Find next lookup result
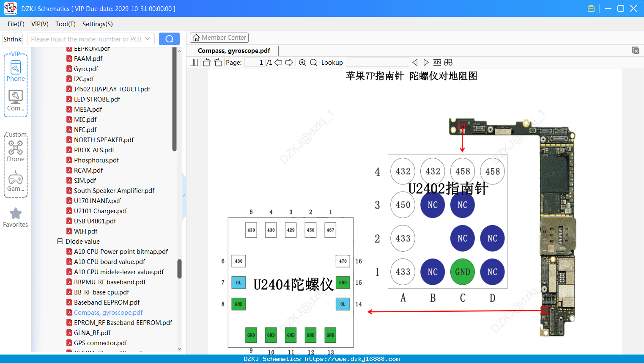The width and height of the screenshot is (644, 363). pos(426,62)
